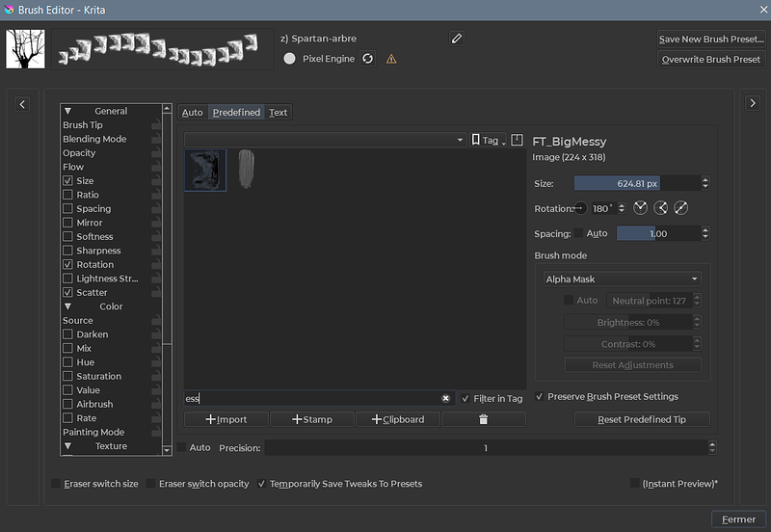The height and width of the screenshot is (532, 771).
Task: Toggle the Size option checkbox
Action: click(x=67, y=180)
